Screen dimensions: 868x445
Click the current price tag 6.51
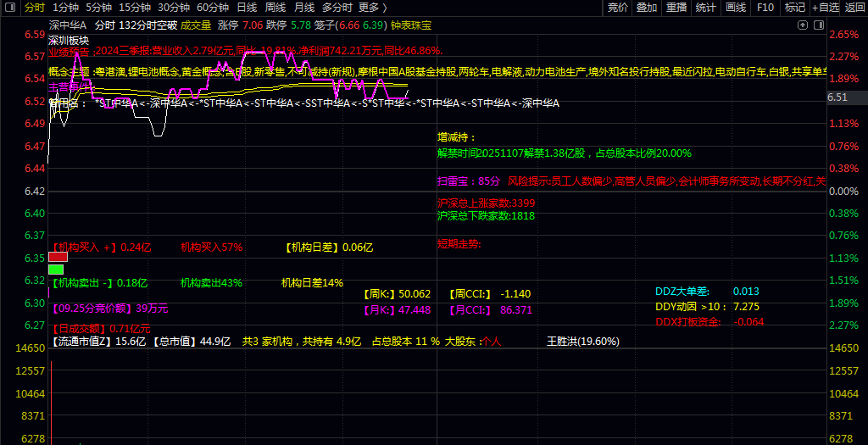[x=837, y=97]
